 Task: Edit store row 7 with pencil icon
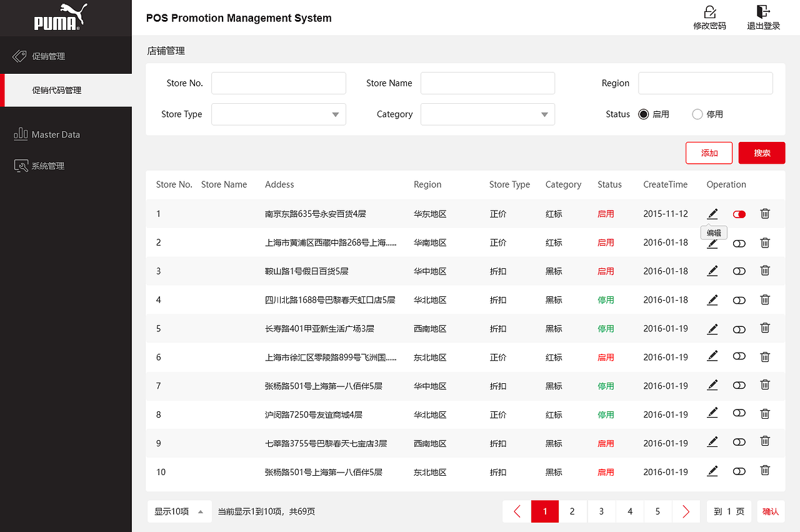pyautogui.click(x=712, y=385)
